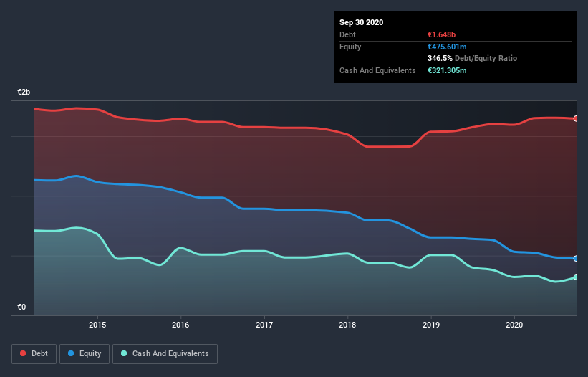Click the €1.648b debt value
This screenshot has height=377, width=588.
click(441, 34)
